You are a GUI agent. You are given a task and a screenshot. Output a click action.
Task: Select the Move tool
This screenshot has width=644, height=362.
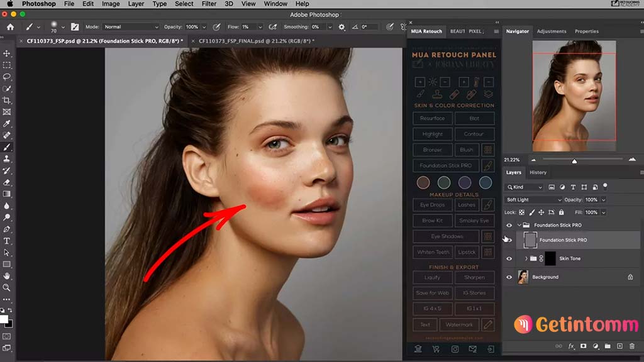(x=7, y=53)
